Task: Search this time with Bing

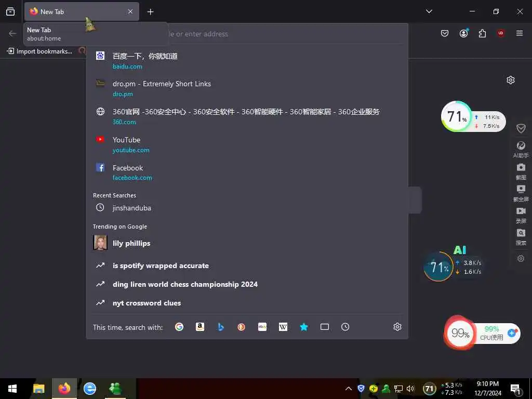Action: point(221,327)
